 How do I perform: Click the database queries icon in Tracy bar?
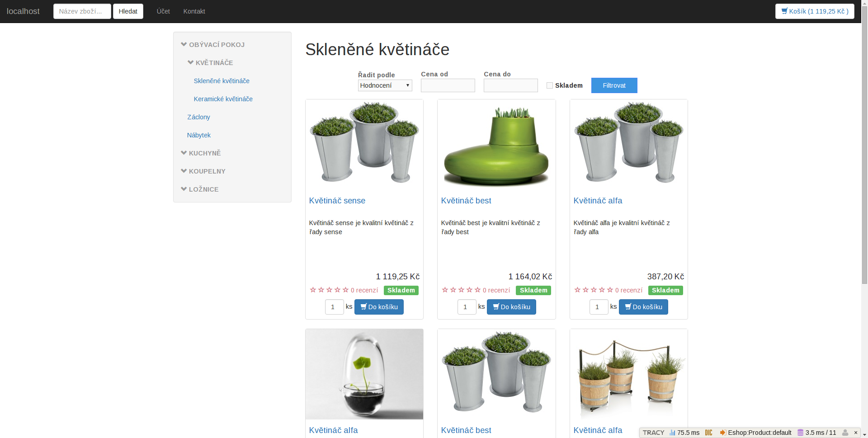(799, 433)
